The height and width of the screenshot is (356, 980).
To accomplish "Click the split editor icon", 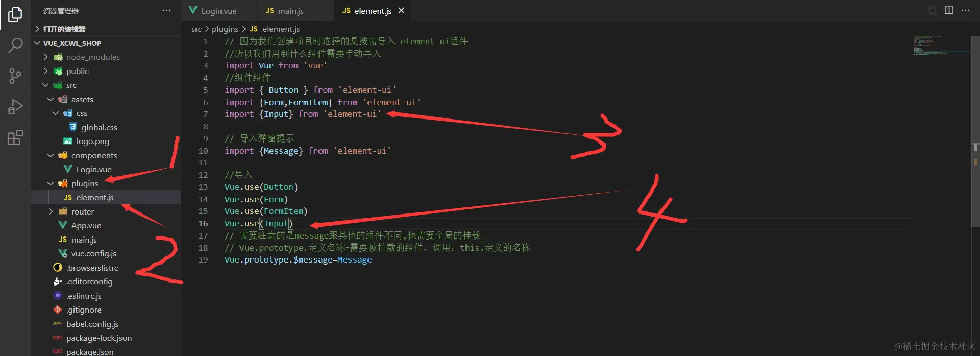I will (x=949, y=10).
